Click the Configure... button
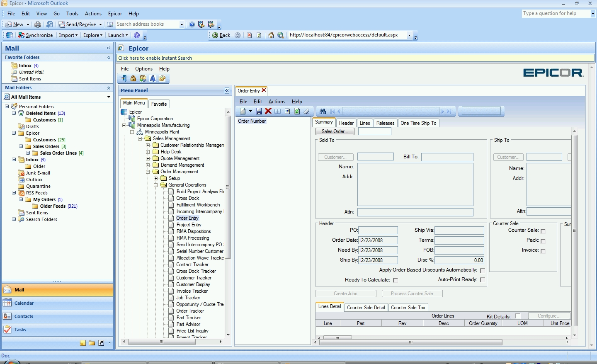The height and width of the screenshot is (364, 597). [x=549, y=316]
